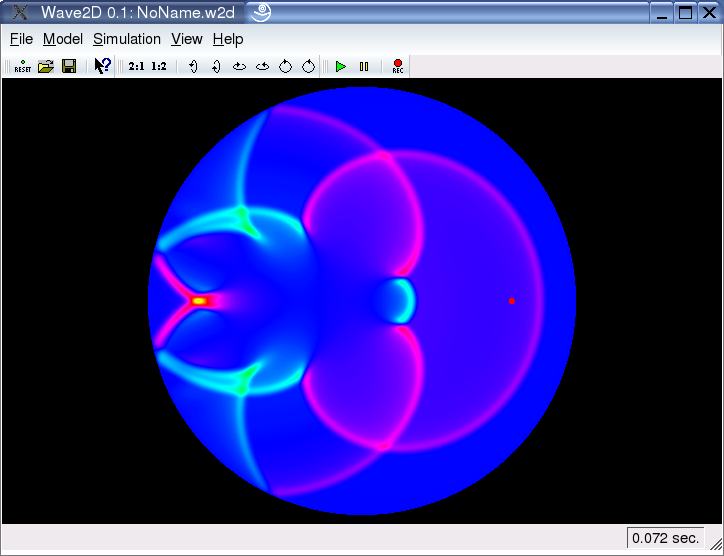Save the model with floppy disk icon
724x556 pixels.
(69, 66)
